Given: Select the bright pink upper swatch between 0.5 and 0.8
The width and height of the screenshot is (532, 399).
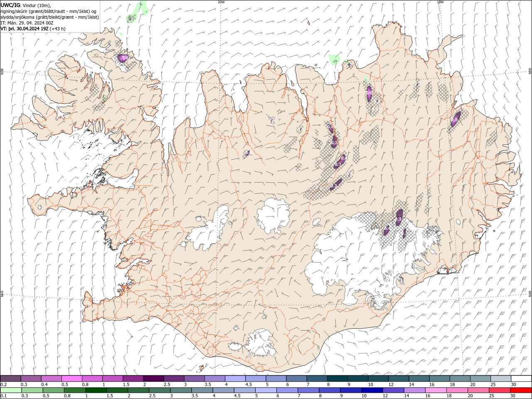Looking at the screenshot, I should pyautogui.click(x=71, y=379).
